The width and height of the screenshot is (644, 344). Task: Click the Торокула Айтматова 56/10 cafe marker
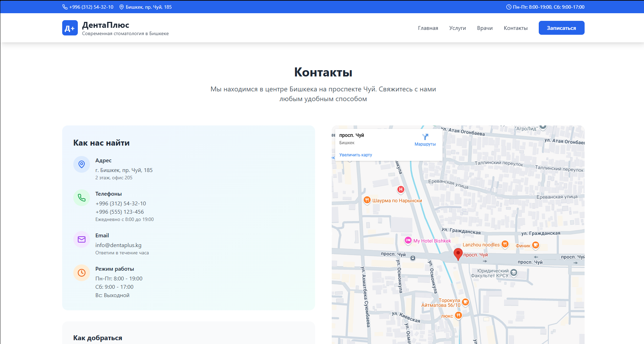point(465,302)
